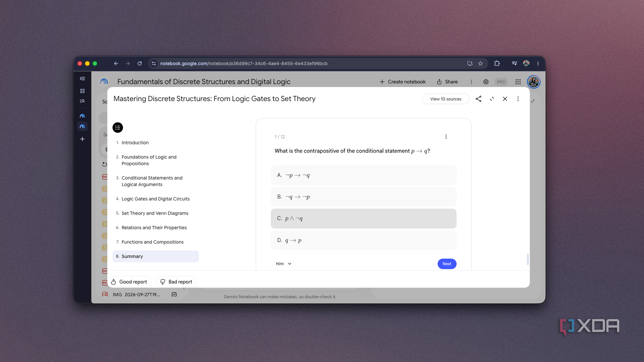
Task: Open the media controls icon in browser toolbar
Action: click(x=514, y=64)
